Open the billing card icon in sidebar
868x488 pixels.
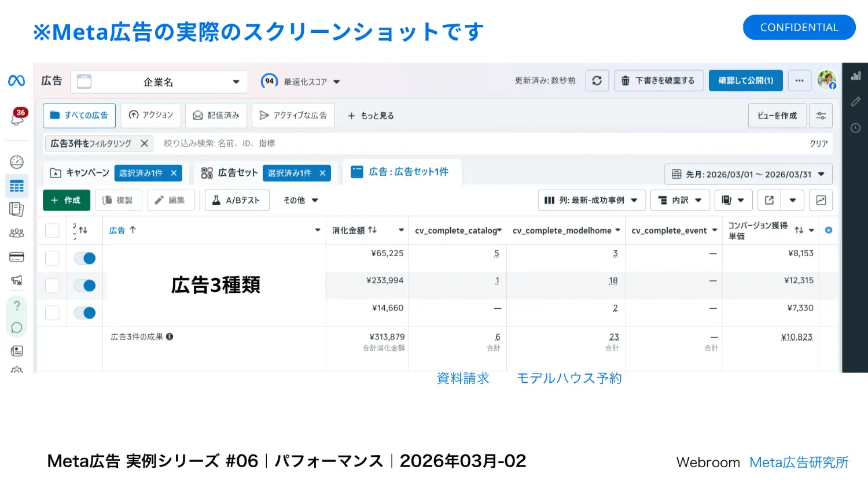click(17, 257)
